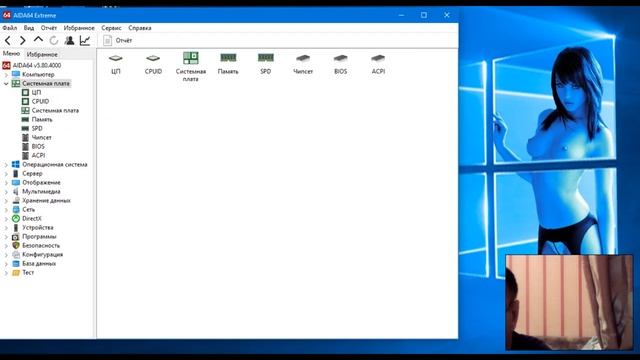
Task: Open the CPUID icon in the main pane
Action: [x=153, y=64]
